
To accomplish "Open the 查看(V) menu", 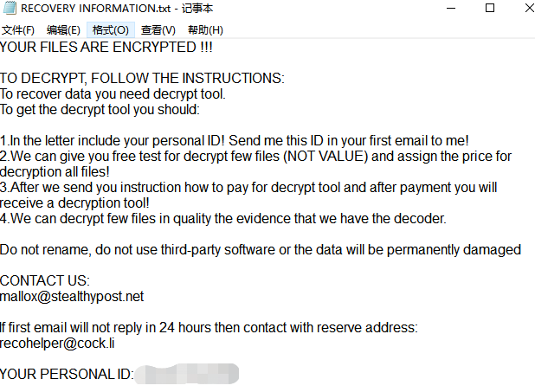I will point(158,30).
